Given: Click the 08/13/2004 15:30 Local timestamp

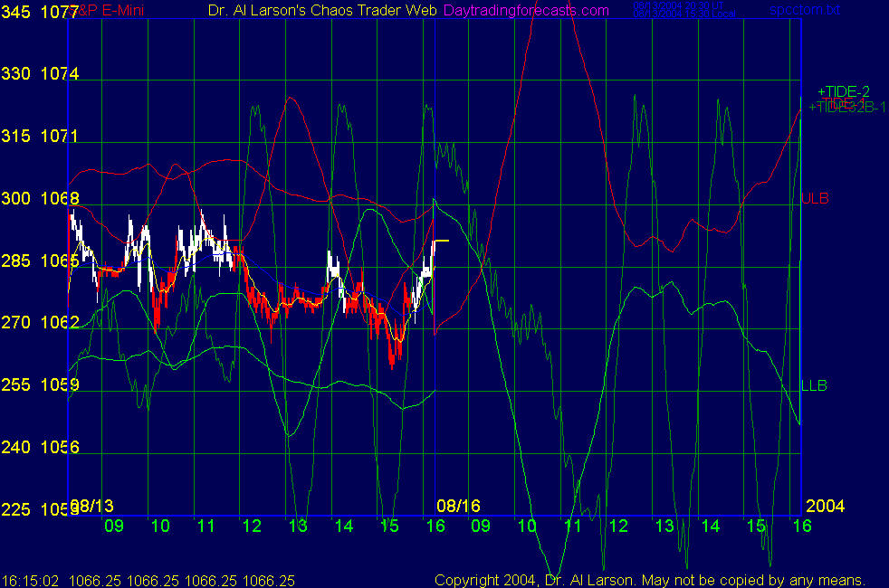Looking at the screenshot, I should (x=683, y=14).
